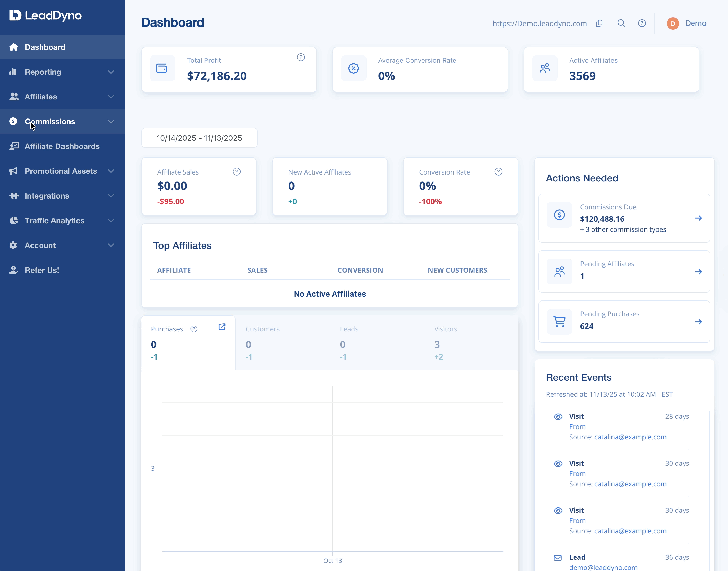Screen dimensions: 728x571
Task: Click the Commissions dollar icon in sidebar
Action: pos(13,121)
